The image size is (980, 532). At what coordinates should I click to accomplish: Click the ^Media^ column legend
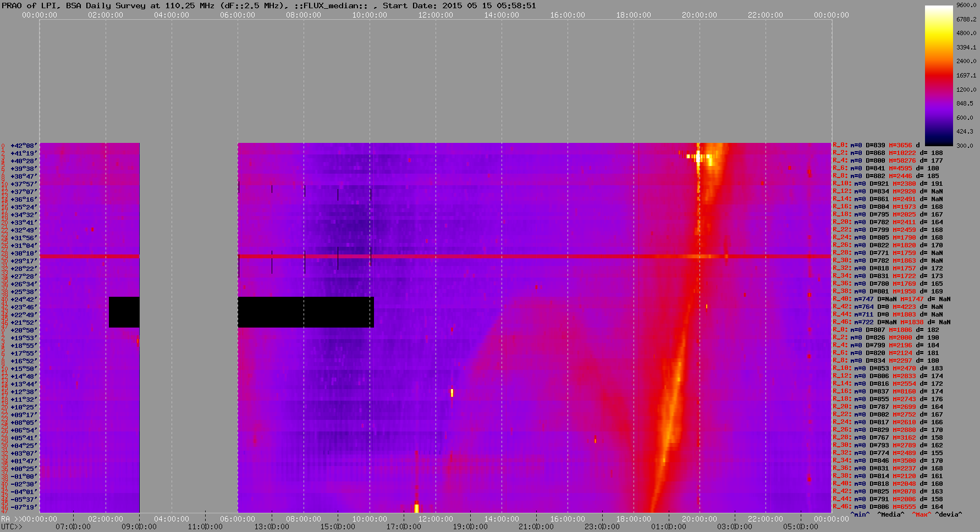click(x=891, y=514)
